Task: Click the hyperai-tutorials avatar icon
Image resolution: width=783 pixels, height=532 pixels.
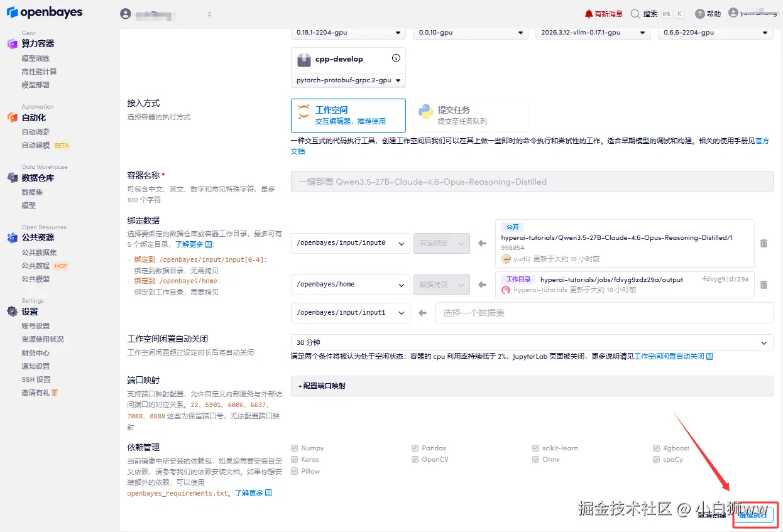Action: [x=506, y=290]
